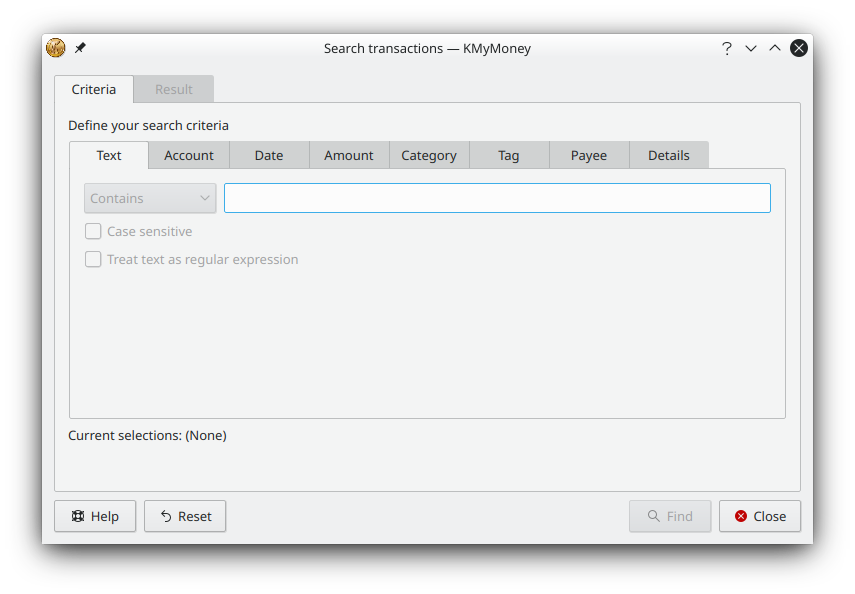855x594 pixels.
Task: Go to the Category tab
Action: tap(429, 155)
